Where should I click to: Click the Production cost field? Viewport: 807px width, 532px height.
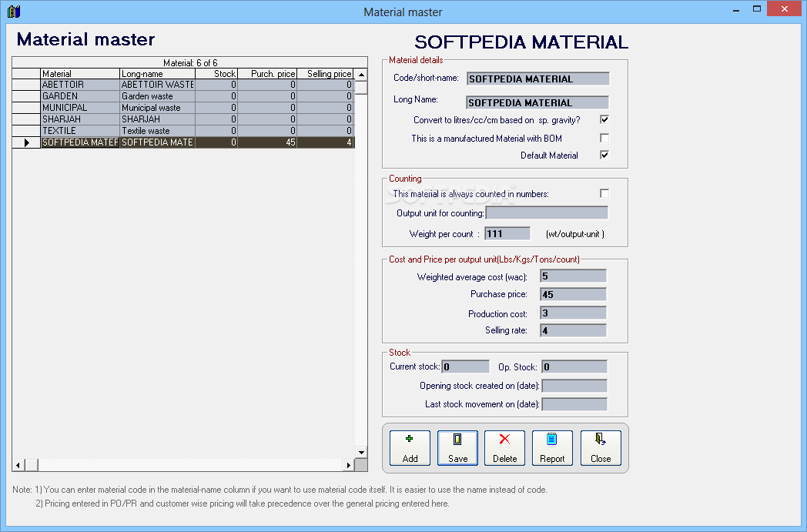click(x=574, y=313)
